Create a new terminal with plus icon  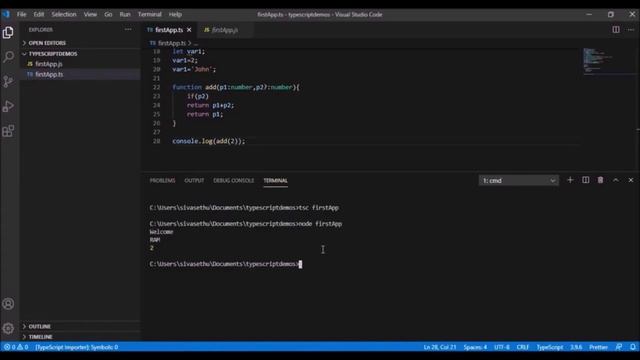pyautogui.click(x=570, y=180)
